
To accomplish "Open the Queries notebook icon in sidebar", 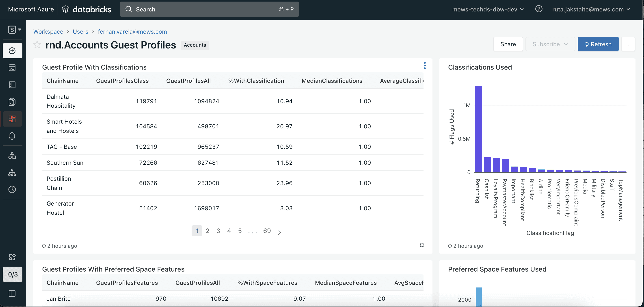I will [x=12, y=85].
